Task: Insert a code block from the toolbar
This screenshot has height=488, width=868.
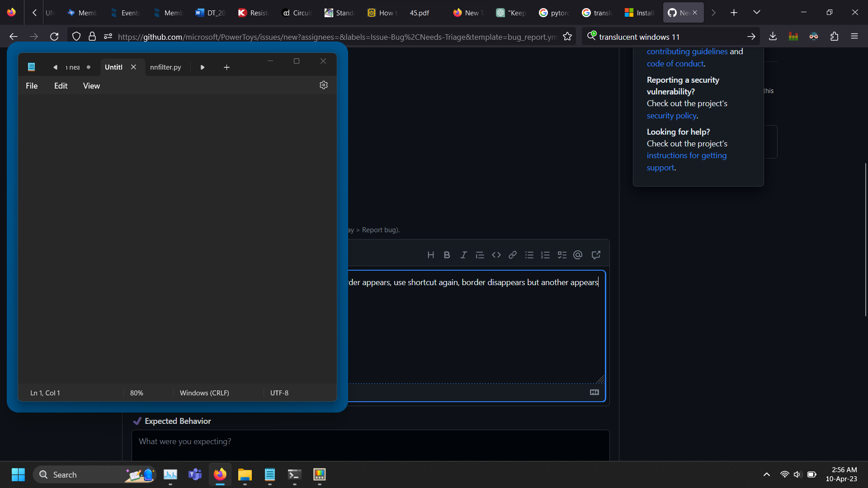Action: 496,255
